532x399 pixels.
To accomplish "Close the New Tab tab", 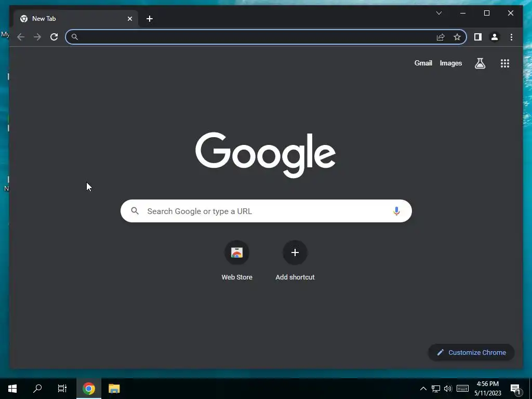I will 129,19.
